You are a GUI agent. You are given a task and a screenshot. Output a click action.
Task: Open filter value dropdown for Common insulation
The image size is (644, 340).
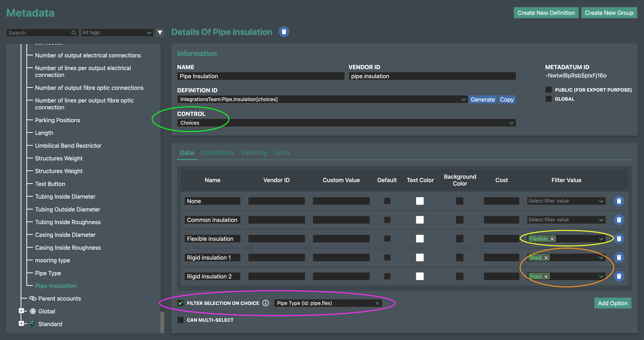point(566,220)
